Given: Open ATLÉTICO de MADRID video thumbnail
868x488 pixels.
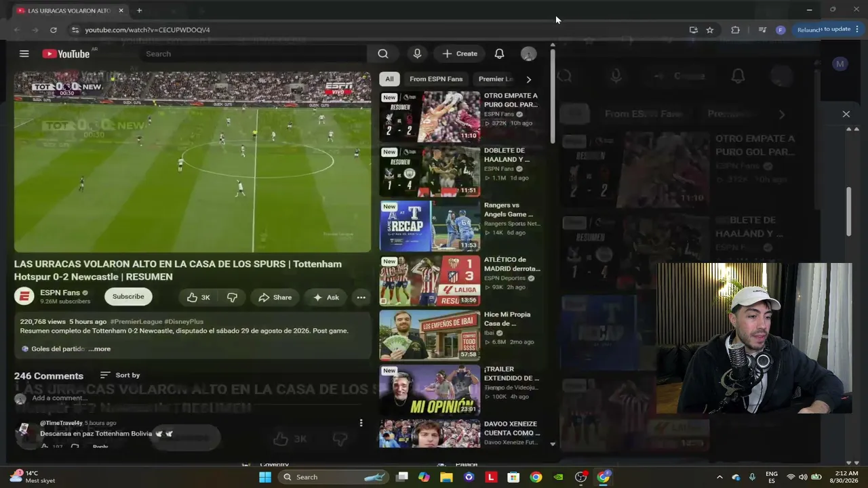Looking at the screenshot, I should 430,281.
